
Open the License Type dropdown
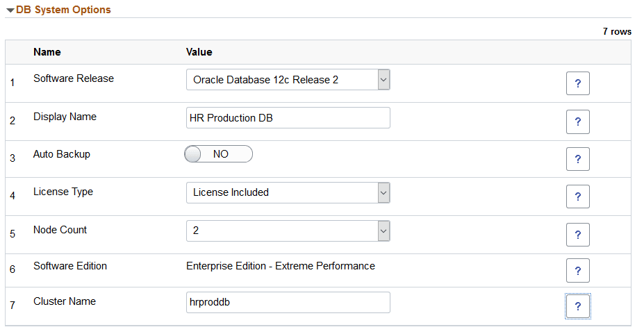pos(288,192)
